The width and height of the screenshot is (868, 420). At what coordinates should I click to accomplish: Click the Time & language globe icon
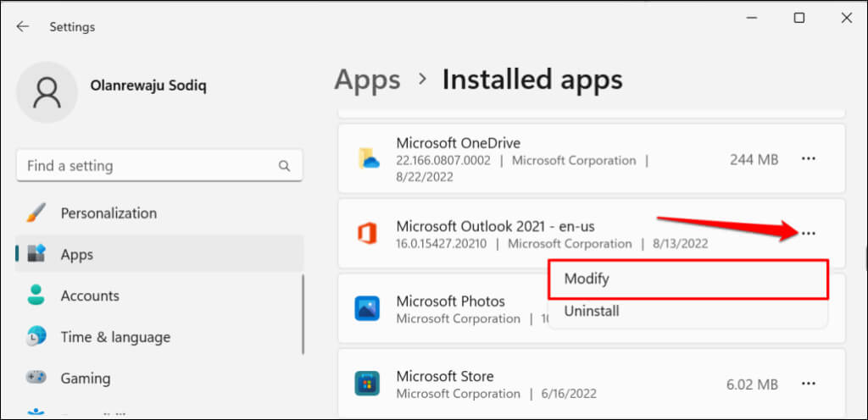pos(36,336)
